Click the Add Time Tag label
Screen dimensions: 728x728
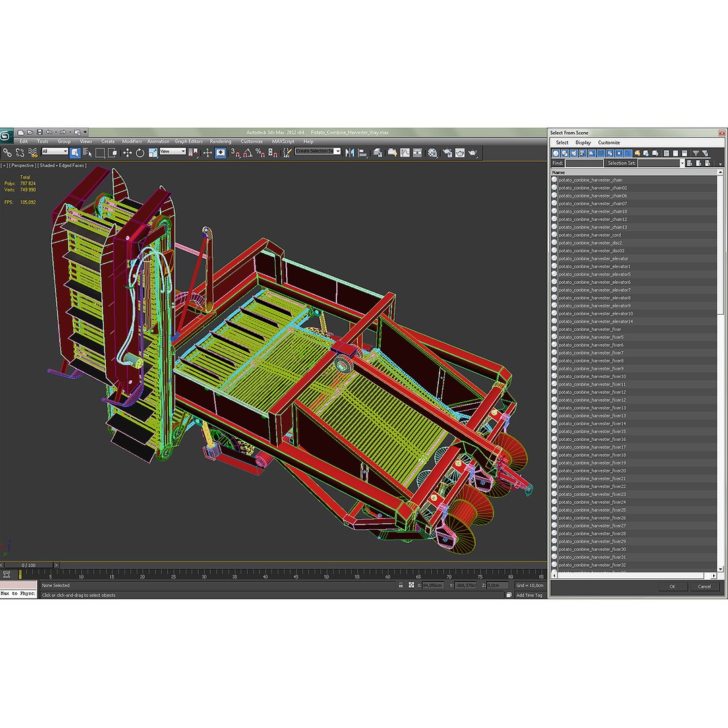pyautogui.click(x=529, y=595)
